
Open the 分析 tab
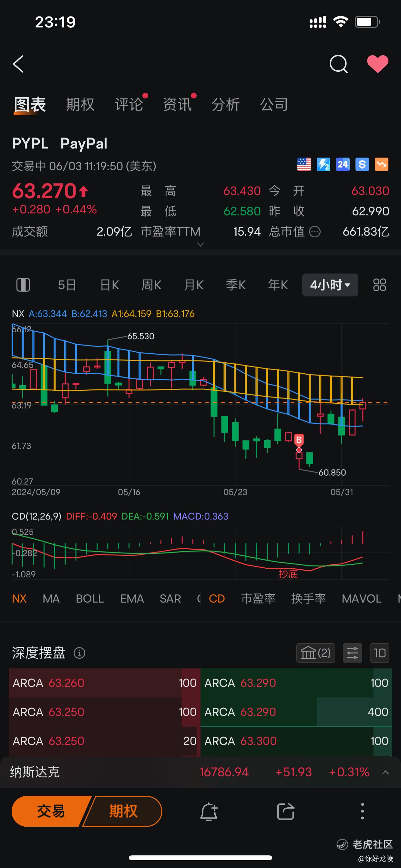coord(225,104)
